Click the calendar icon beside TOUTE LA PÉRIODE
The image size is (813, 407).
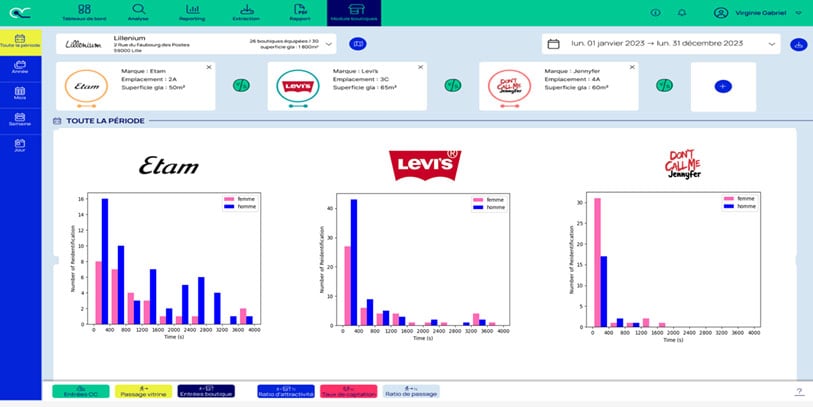57,121
